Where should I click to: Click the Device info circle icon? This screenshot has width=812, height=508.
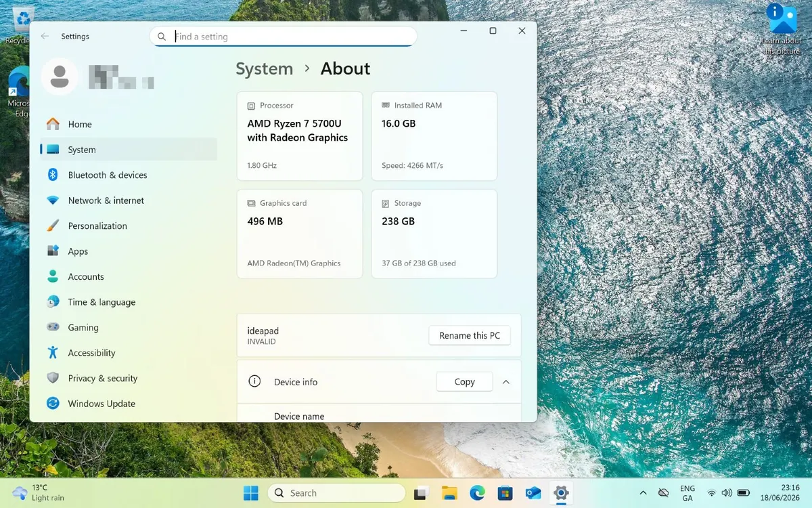[x=254, y=381]
